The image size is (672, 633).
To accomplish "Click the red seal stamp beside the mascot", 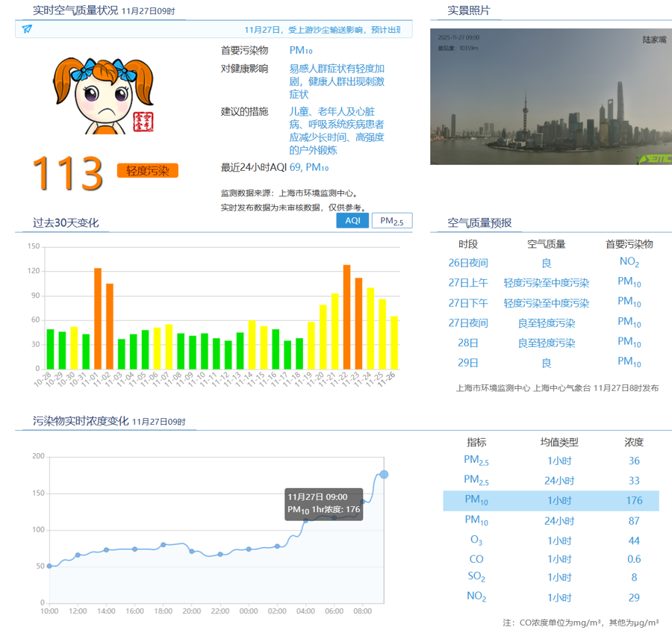I will point(143,122).
